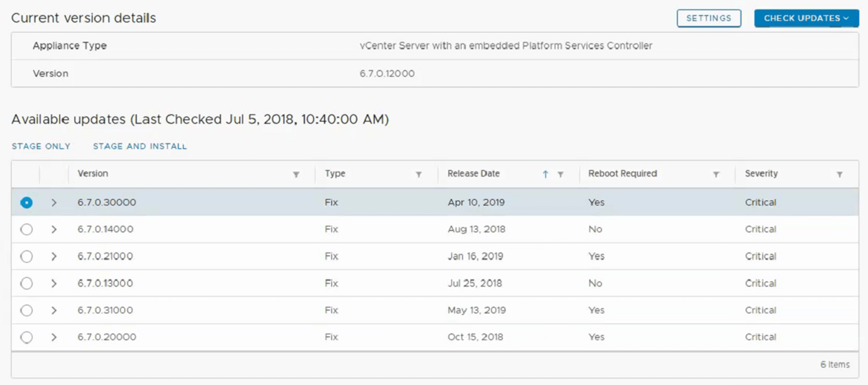Click Critical severity in 6.7.0.21000 row
This screenshot has height=385, width=868.
760,256
